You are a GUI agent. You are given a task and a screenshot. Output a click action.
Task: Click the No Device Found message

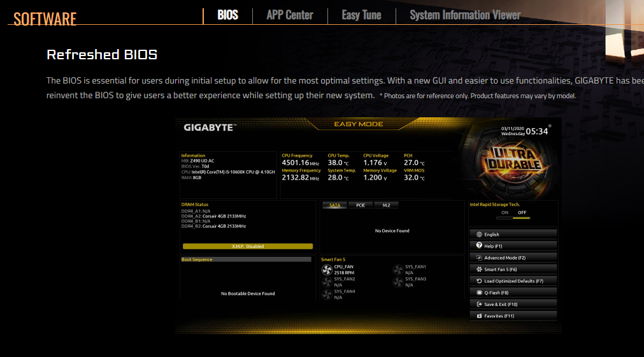(392, 231)
